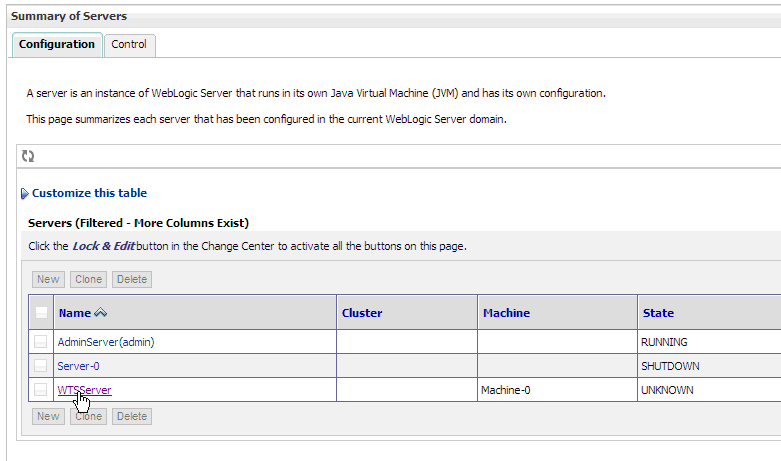781x461 pixels.
Task: Click the Summary of Servers heading
Action: point(69,16)
